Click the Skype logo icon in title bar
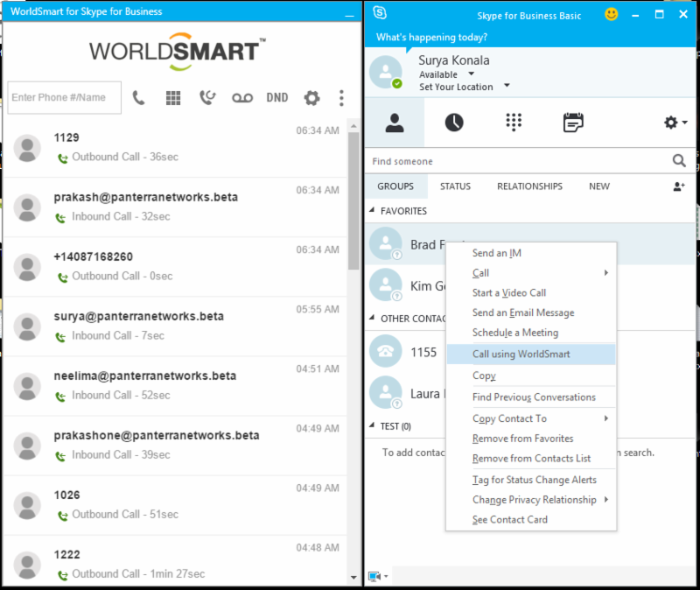The image size is (700, 590). pos(380,12)
